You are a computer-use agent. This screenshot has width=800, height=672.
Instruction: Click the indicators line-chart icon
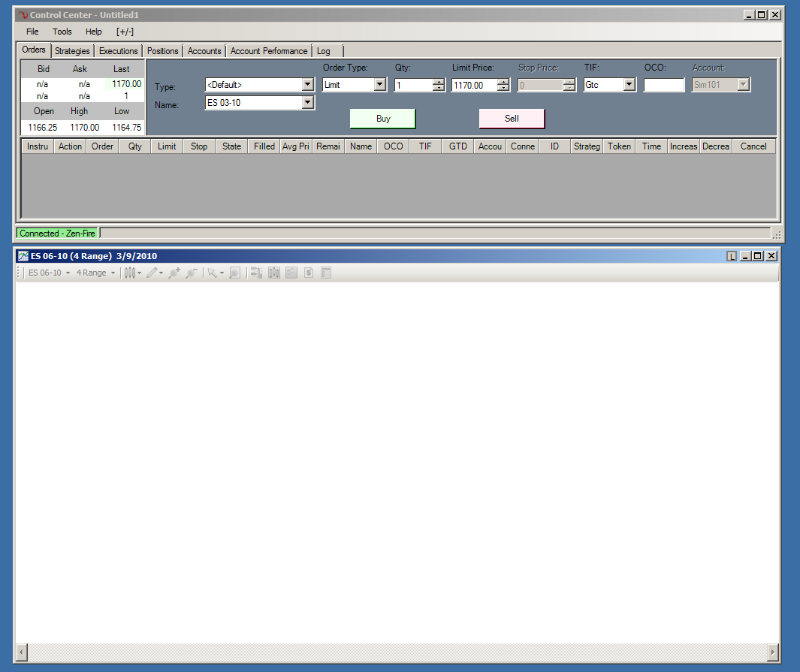pyautogui.click(x=291, y=273)
